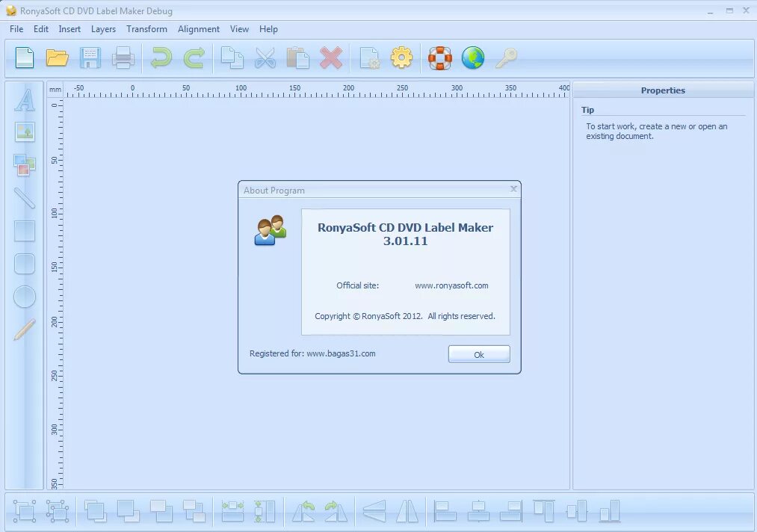Screen dimensions: 757x532
Task: Select the Rounded Rectangle tool
Action: pyautogui.click(x=25, y=264)
